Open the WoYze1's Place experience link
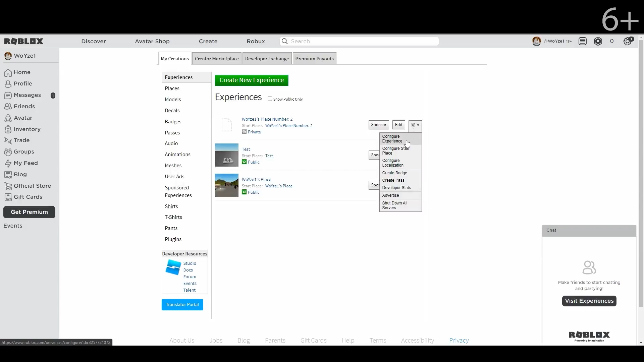 [x=256, y=180]
